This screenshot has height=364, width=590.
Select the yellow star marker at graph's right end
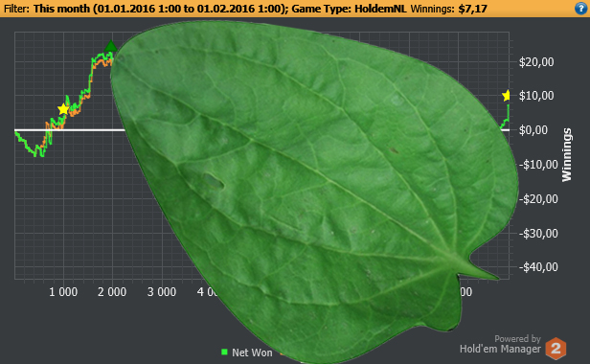506,96
